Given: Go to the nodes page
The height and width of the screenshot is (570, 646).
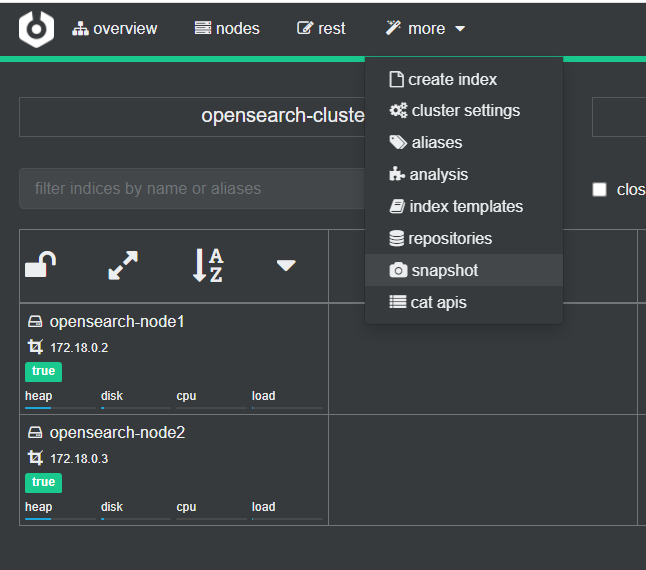Looking at the screenshot, I should (x=227, y=29).
